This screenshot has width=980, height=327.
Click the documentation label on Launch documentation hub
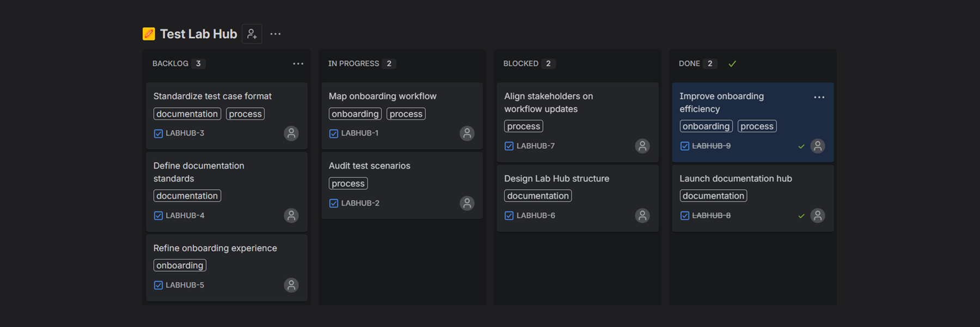pos(713,196)
